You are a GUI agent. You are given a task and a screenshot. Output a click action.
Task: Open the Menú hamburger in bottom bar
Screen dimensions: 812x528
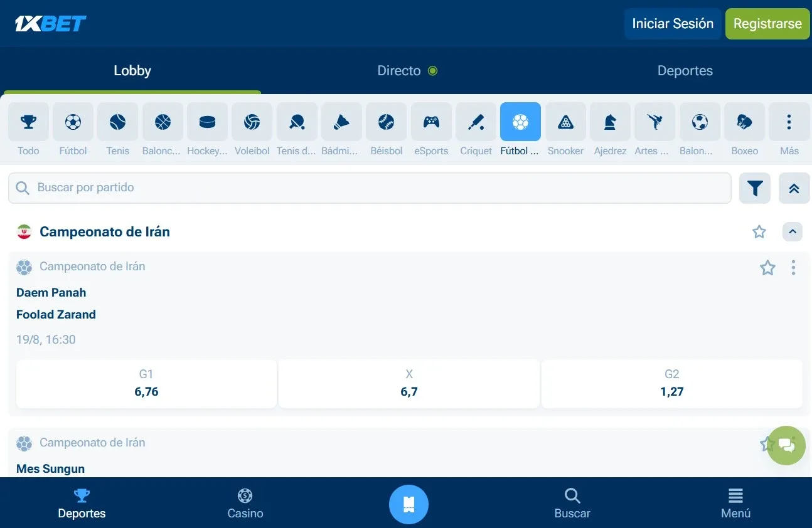pos(735,504)
